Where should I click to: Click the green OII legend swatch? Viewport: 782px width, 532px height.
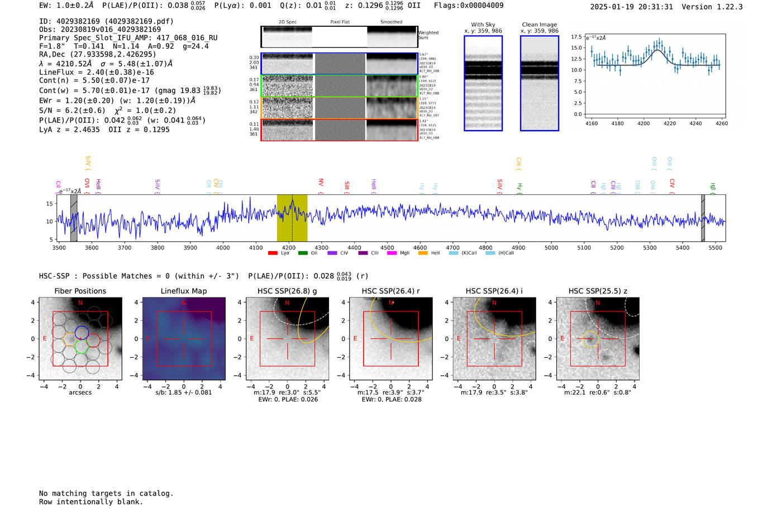click(303, 253)
